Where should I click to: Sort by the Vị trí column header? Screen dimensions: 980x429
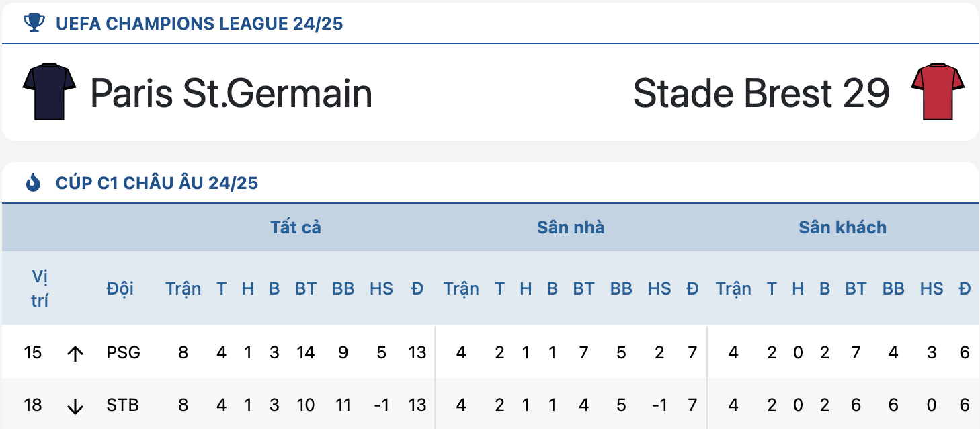(x=40, y=288)
